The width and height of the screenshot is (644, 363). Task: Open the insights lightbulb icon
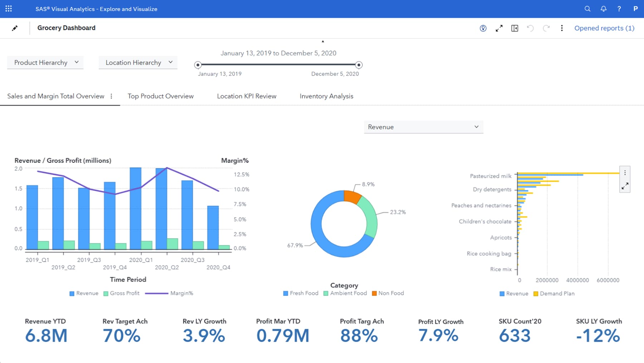coord(483,28)
